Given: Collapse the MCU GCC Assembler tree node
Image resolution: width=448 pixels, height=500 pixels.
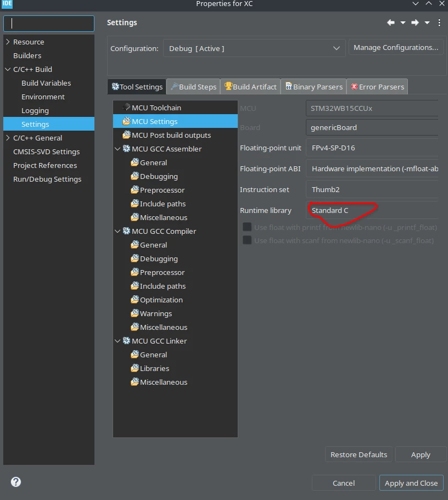Looking at the screenshot, I should click(x=117, y=149).
